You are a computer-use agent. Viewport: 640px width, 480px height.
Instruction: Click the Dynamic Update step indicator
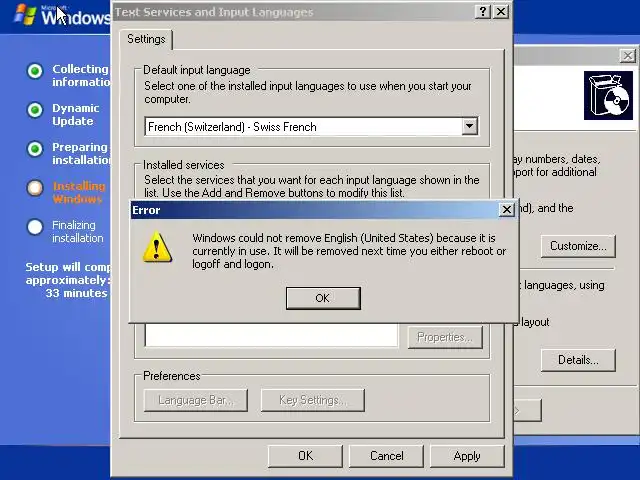pyautogui.click(x=35, y=110)
